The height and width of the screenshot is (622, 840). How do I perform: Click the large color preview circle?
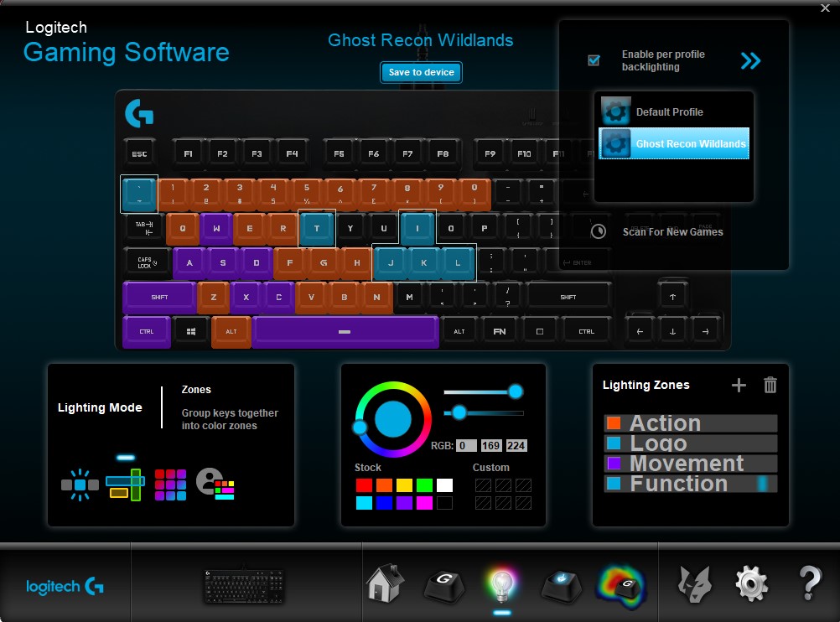[392, 419]
